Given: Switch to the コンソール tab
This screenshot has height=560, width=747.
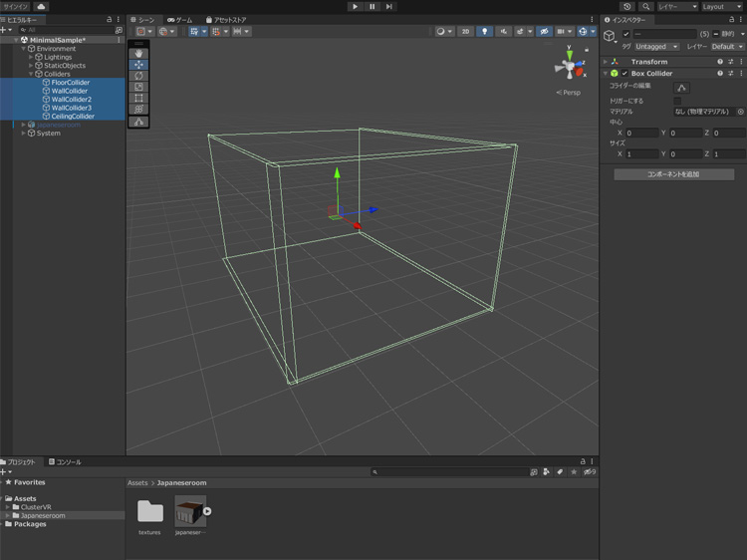Looking at the screenshot, I should pyautogui.click(x=66, y=462).
